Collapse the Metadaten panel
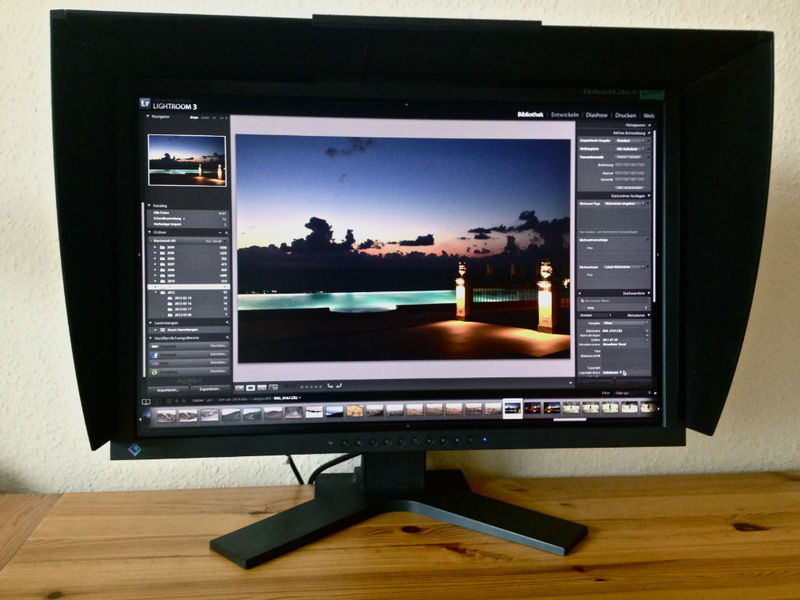Viewport: 800px width, 600px height. click(x=649, y=315)
